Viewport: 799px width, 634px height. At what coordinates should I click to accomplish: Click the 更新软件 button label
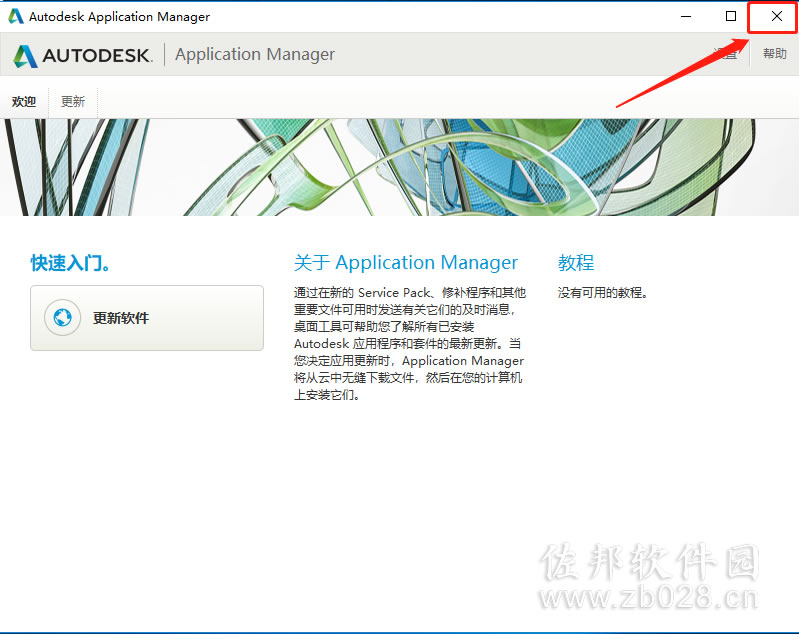(121, 318)
